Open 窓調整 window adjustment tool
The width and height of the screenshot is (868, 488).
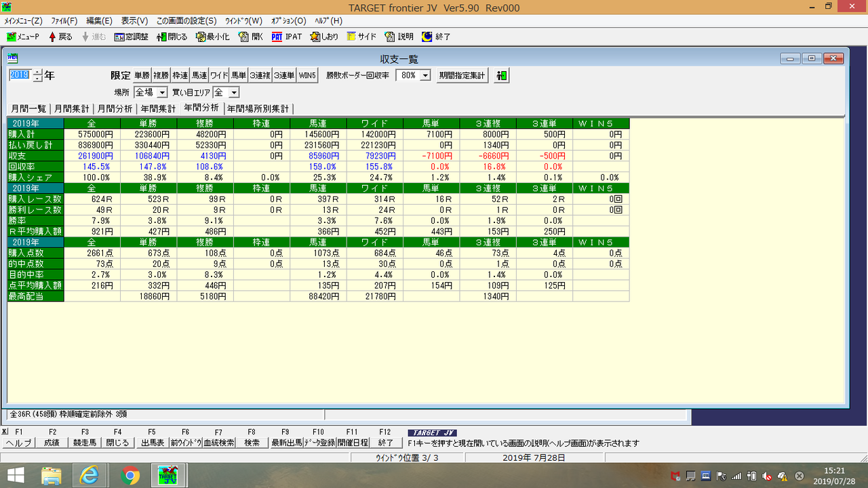(x=131, y=37)
